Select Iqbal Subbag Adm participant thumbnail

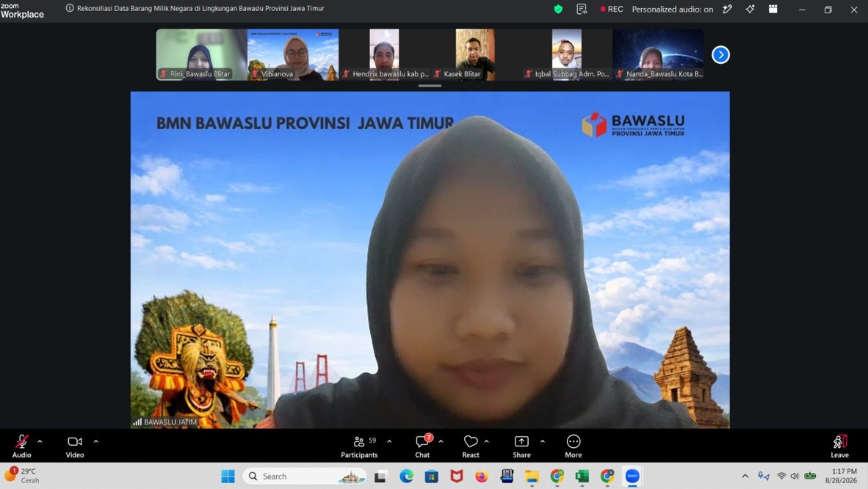(x=567, y=55)
